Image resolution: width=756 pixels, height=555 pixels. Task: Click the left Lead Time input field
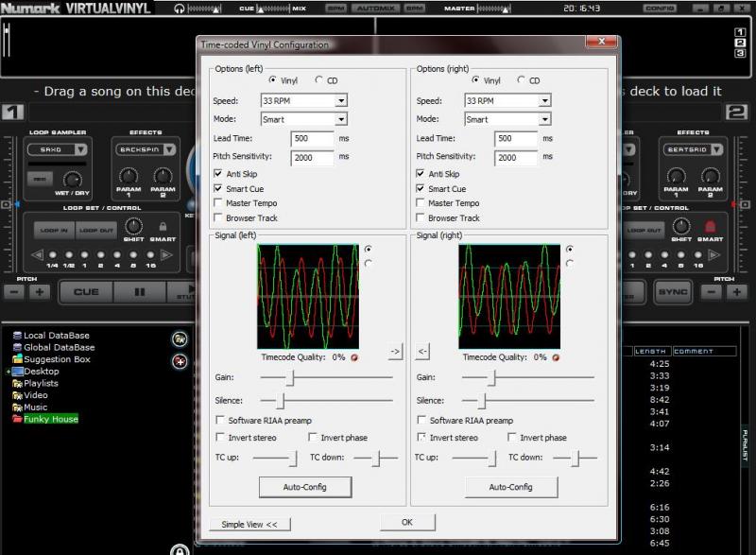coord(311,138)
